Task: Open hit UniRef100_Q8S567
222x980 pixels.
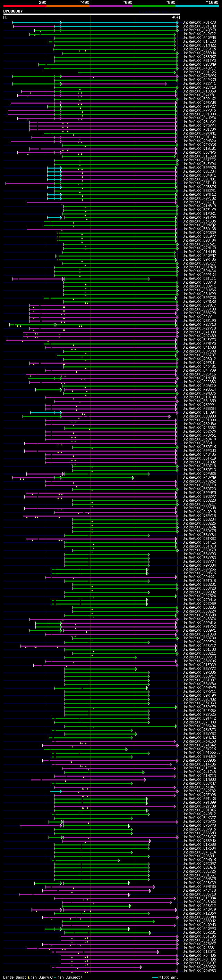Action: pos(199,57)
